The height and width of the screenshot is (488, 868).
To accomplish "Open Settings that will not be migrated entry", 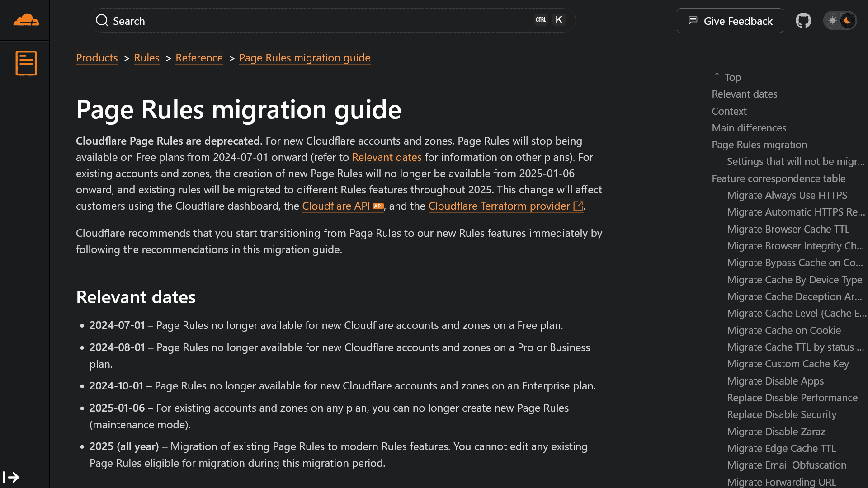I will (x=796, y=161).
